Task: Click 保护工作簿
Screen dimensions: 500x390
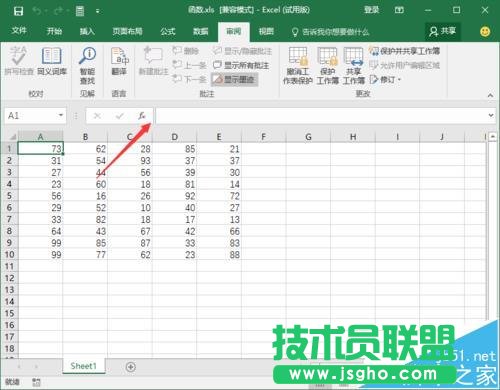Action: 328,66
